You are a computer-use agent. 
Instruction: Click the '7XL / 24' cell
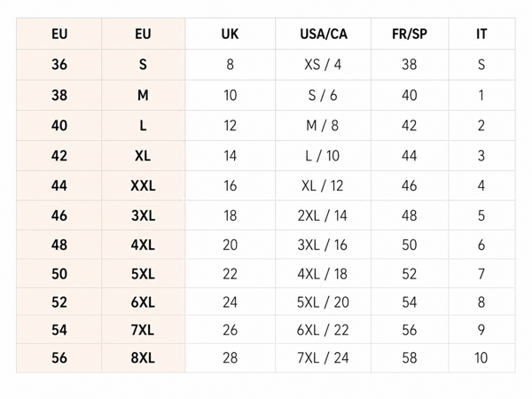(x=324, y=358)
